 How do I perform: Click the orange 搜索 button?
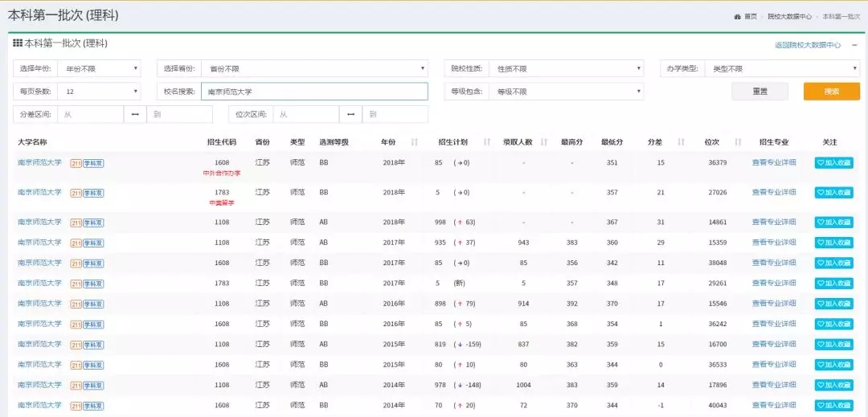[832, 92]
